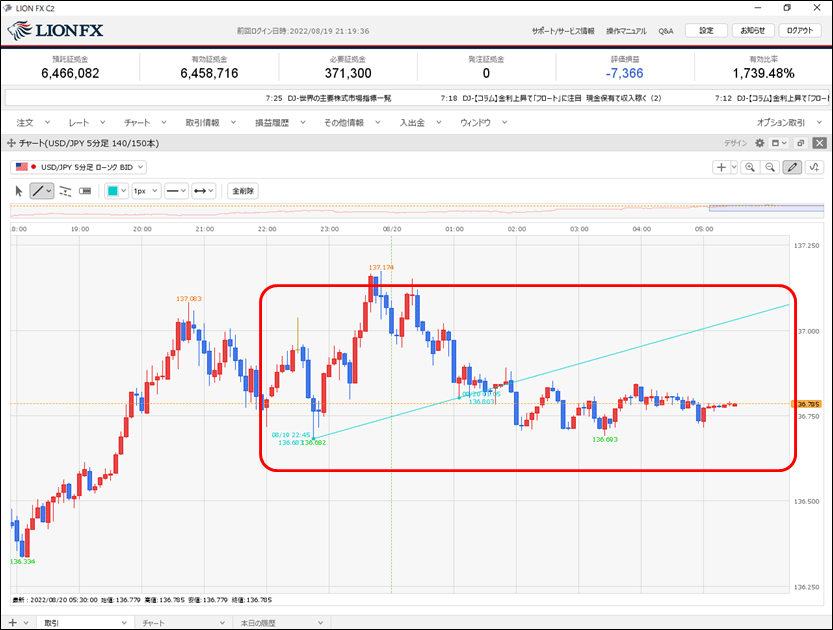Screen dimensions: 833x630
Task: Click the current price 136.785 axis label
Action: pyautogui.click(x=806, y=404)
